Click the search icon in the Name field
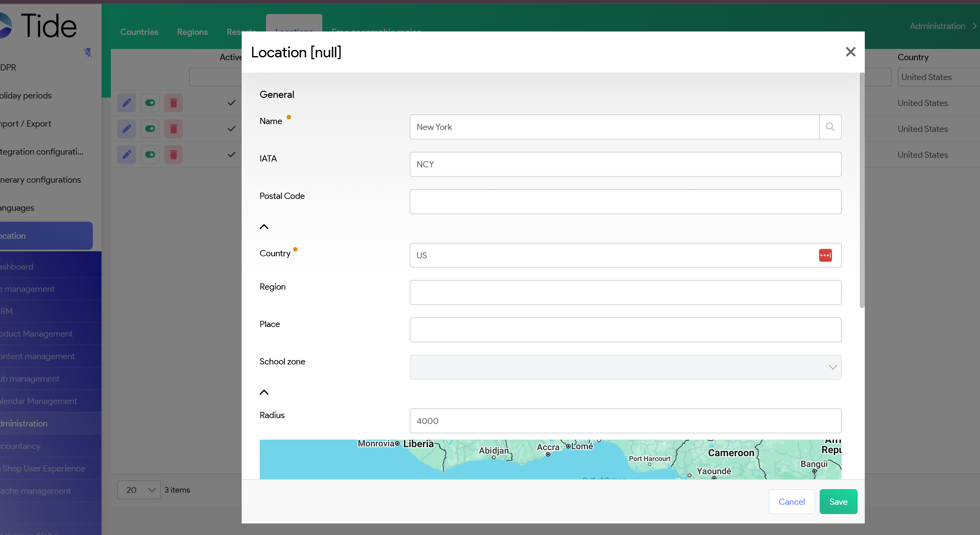 pyautogui.click(x=830, y=127)
